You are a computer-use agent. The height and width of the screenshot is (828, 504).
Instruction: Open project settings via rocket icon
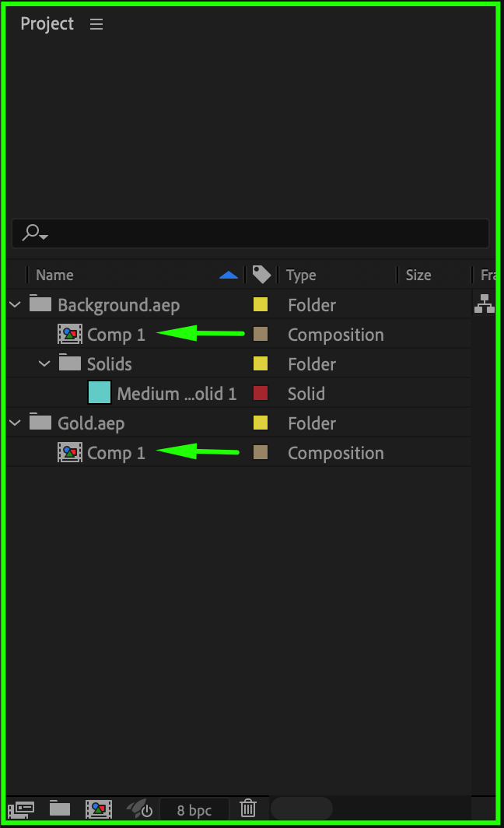139,809
